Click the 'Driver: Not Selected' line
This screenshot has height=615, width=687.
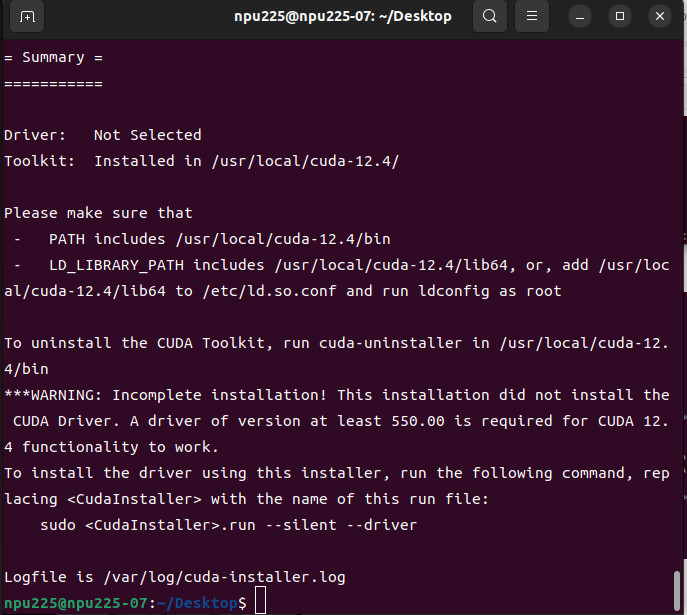103,135
